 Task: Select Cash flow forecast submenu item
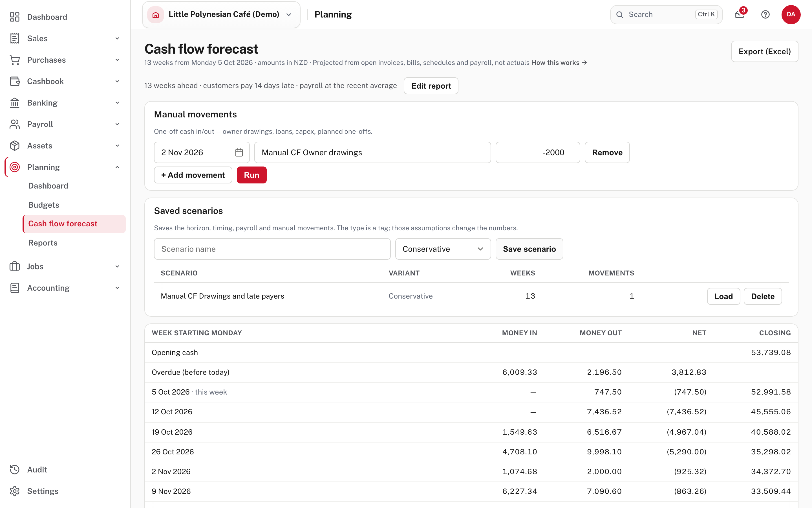pyautogui.click(x=74, y=224)
